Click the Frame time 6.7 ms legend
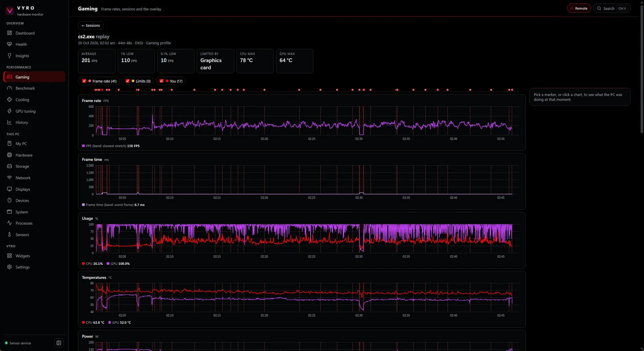This screenshot has height=351, width=644. click(x=113, y=205)
